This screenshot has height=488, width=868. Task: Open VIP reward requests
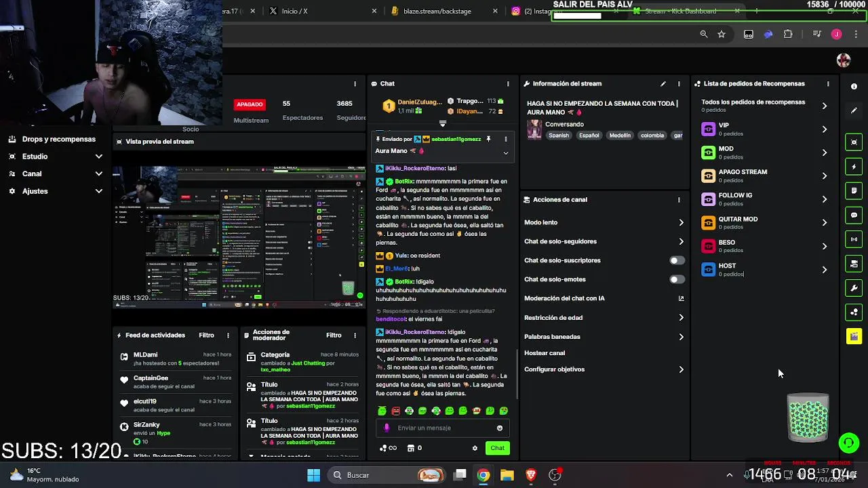pyautogui.click(x=764, y=129)
